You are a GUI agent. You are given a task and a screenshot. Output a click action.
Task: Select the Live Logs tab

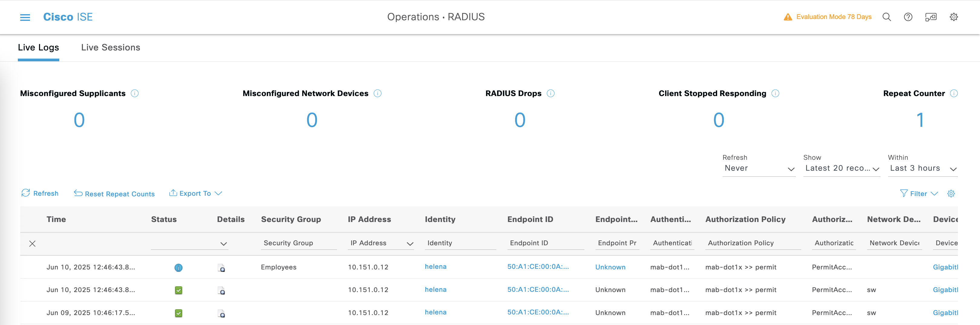coord(38,47)
